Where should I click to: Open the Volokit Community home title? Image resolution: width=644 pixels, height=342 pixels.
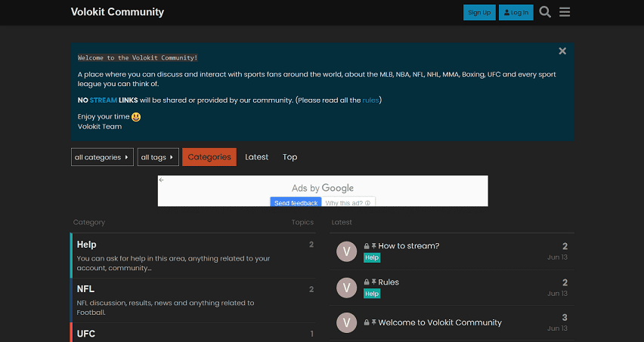coord(117,12)
